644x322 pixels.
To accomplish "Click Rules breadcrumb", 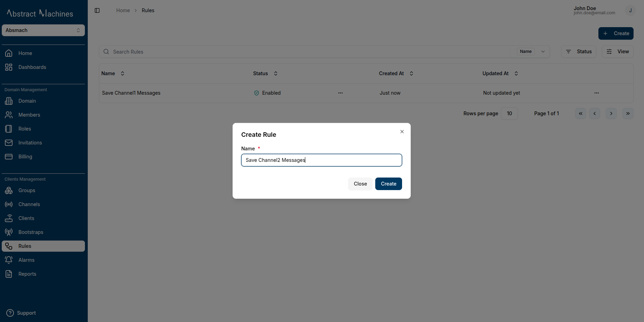I will click(x=148, y=10).
